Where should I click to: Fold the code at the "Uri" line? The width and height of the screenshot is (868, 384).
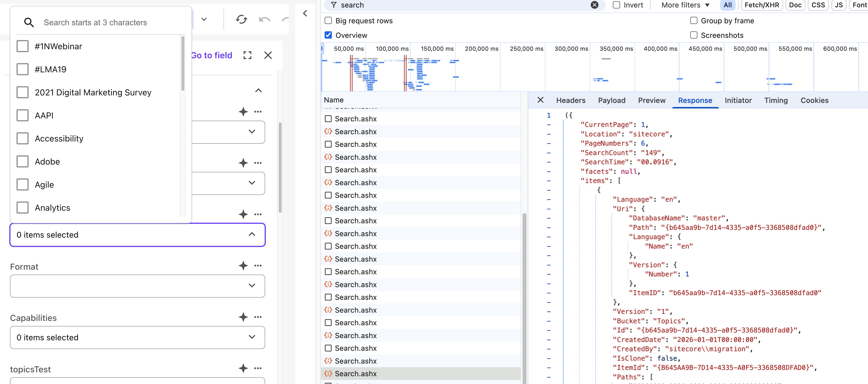tap(549, 209)
